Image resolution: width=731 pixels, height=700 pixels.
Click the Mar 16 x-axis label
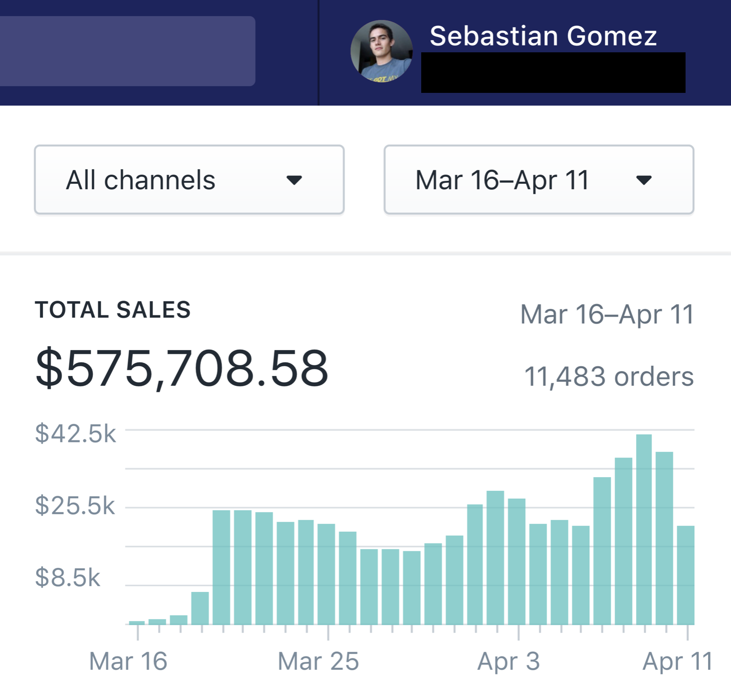(128, 661)
